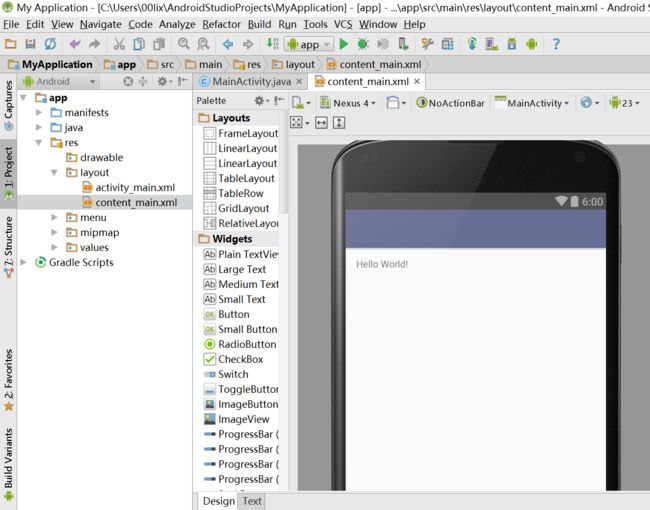The image size is (650, 510).
Task: Open Android Device Monitor icon
Action: (532, 44)
